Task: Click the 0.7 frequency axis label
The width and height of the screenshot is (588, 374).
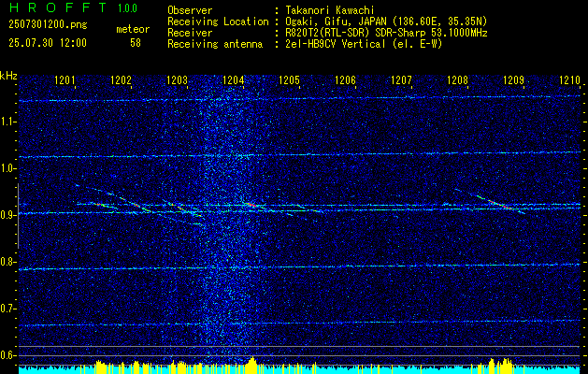Action: (x=8, y=309)
